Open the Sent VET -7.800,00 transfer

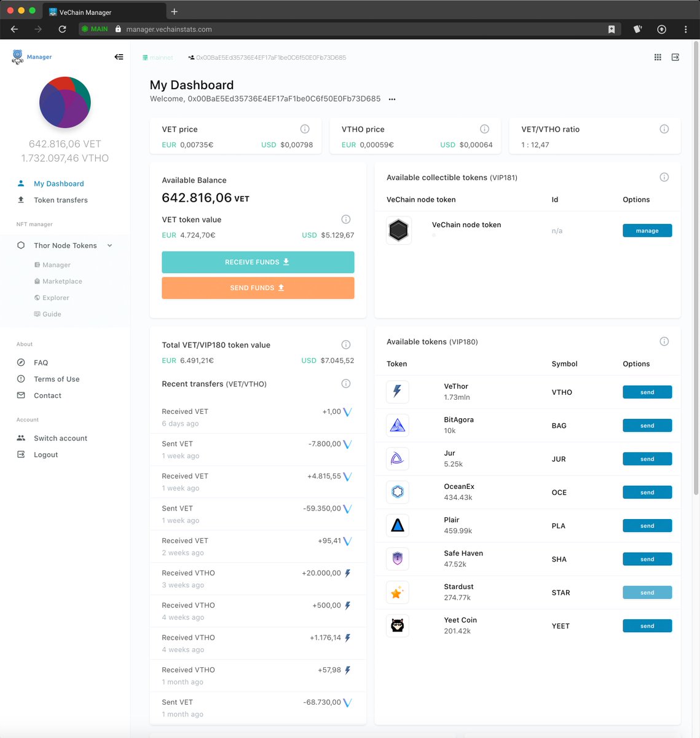click(x=258, y=450)
